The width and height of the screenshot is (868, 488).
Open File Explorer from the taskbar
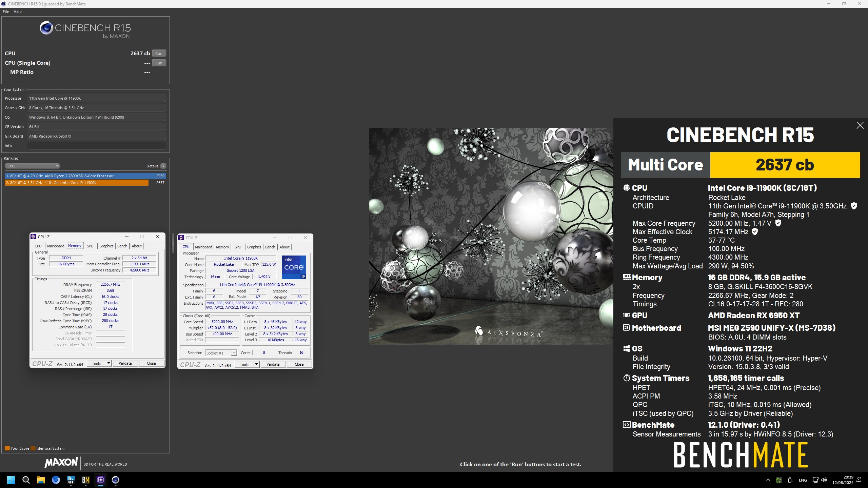click(41, 480)
